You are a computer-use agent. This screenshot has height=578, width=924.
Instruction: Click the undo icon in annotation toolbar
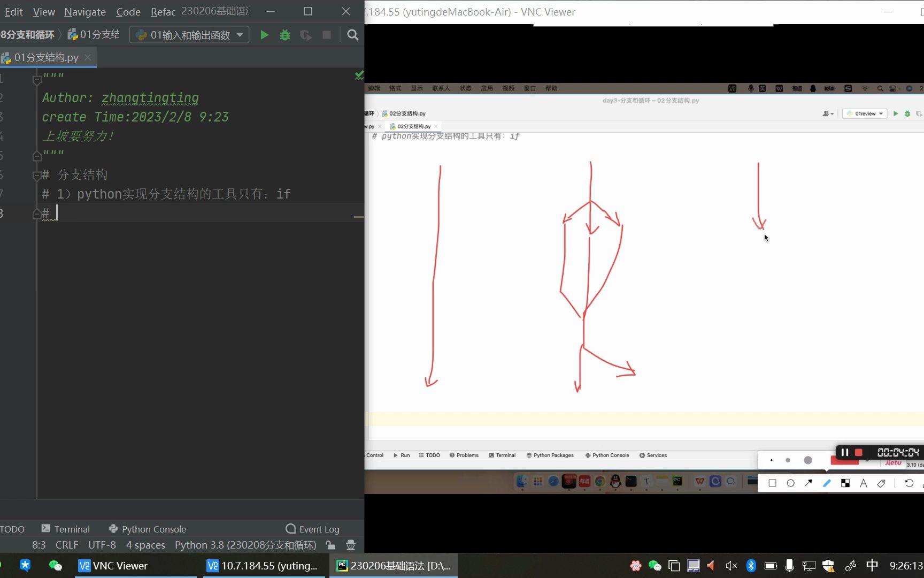coord(910,483)
